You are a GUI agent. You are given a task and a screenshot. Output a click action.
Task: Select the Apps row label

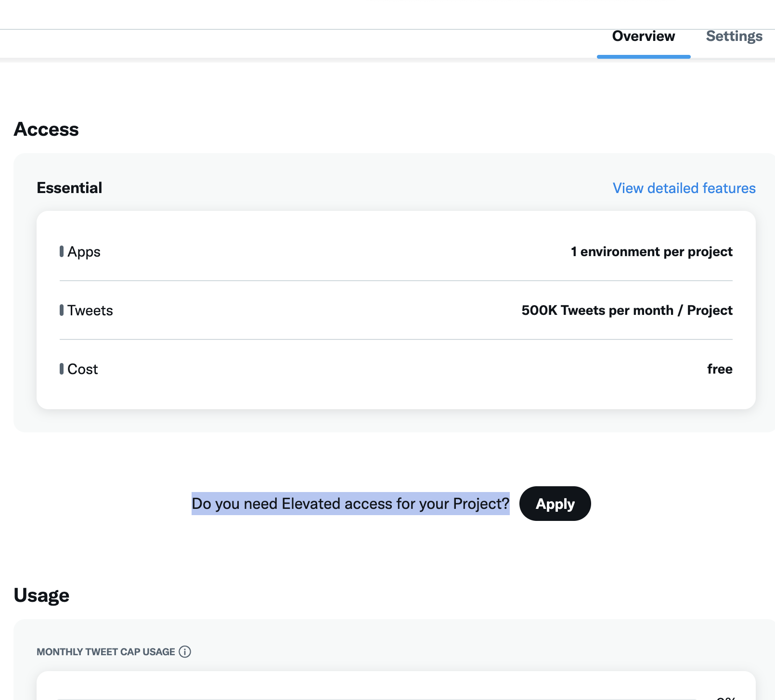84,252
